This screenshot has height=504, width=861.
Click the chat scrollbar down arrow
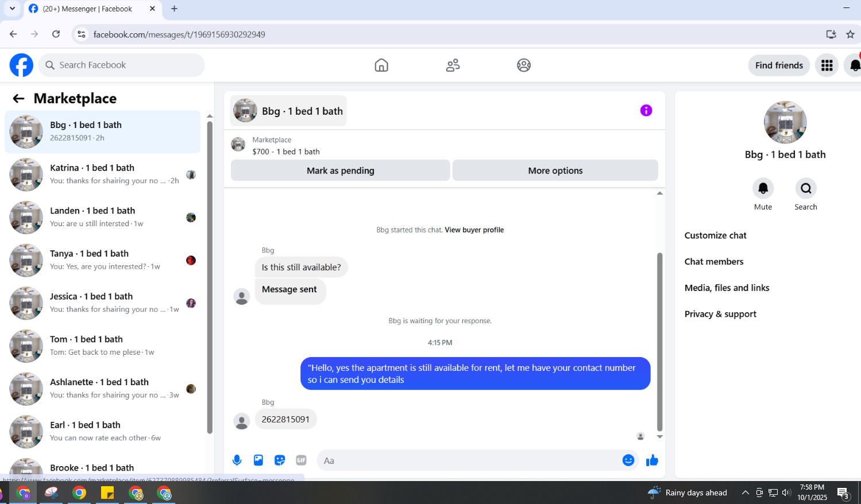[659, 437]
